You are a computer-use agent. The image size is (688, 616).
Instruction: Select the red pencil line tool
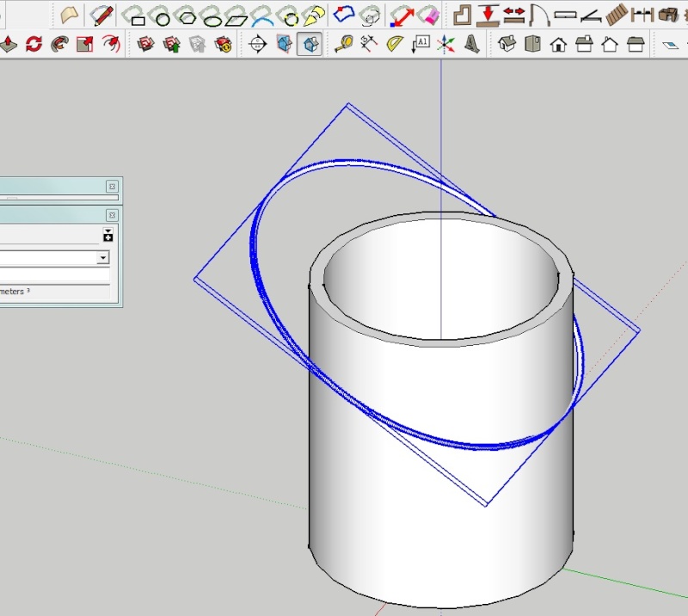click(101, 15)
